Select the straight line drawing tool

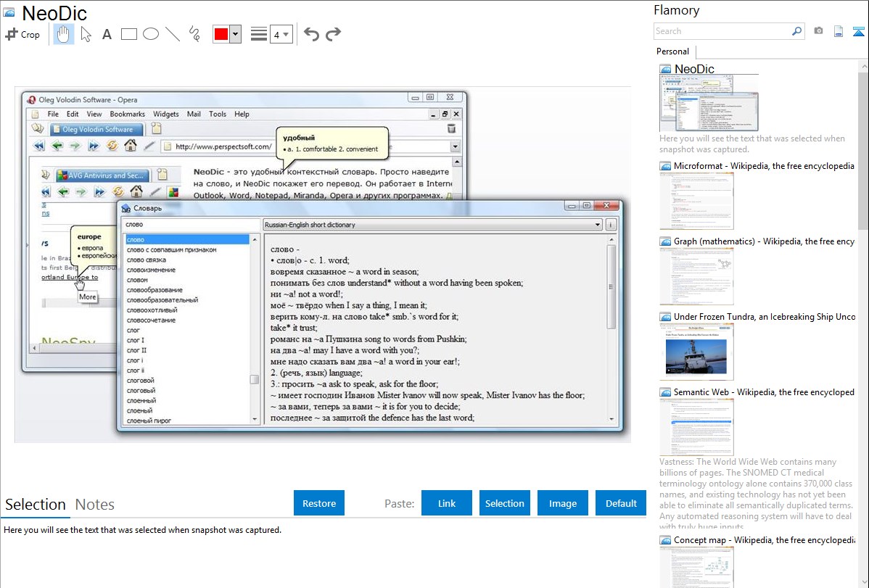tap(173, 34)
